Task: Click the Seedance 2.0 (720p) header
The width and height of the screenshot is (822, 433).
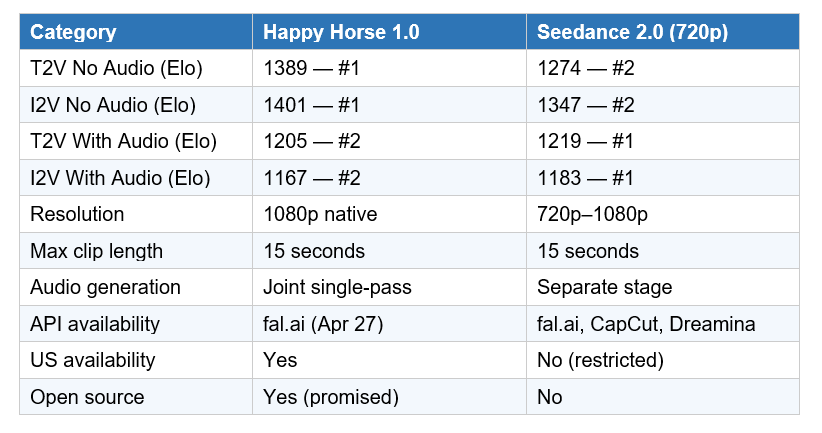Action: tap(632, 32)
